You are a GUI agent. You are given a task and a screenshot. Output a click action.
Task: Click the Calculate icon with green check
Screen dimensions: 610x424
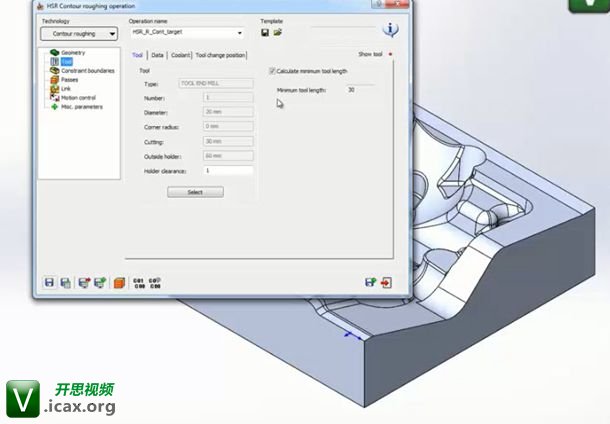click(x=100, y=283)
